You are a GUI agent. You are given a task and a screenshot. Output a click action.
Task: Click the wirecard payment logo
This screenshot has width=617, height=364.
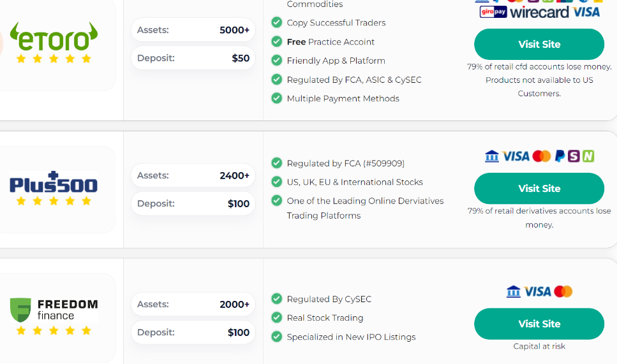pos(540,12)
